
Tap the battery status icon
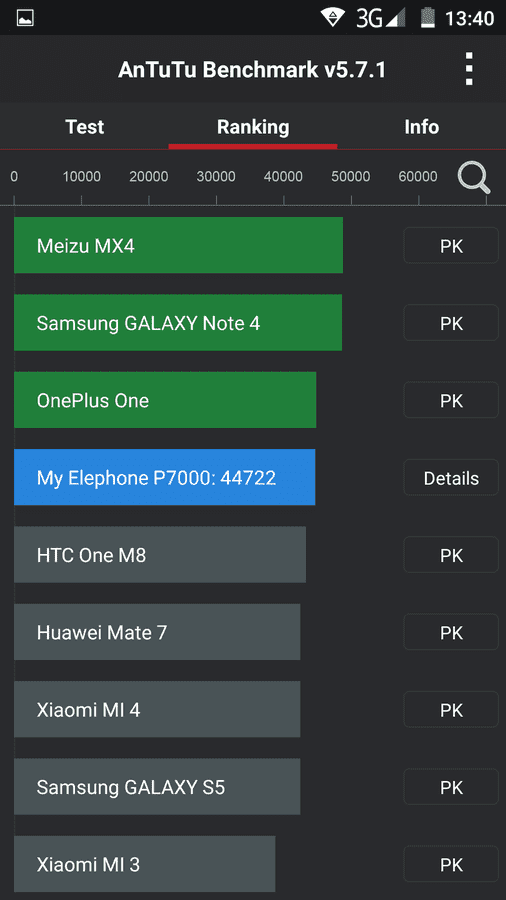point(427,17)
